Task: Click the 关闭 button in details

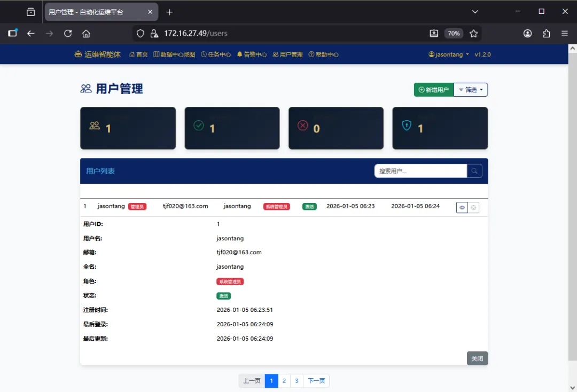Action: [x=477, y=358]
